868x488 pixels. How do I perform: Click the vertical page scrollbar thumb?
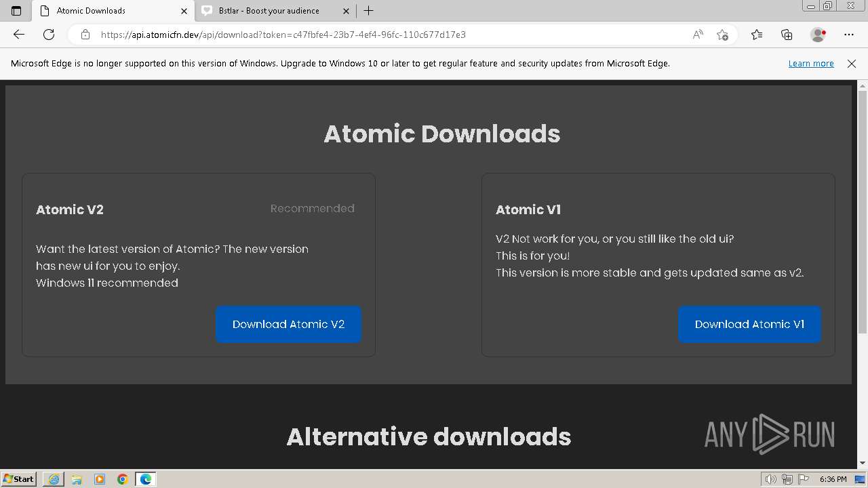pyautogui.click(x=863, y=212)
